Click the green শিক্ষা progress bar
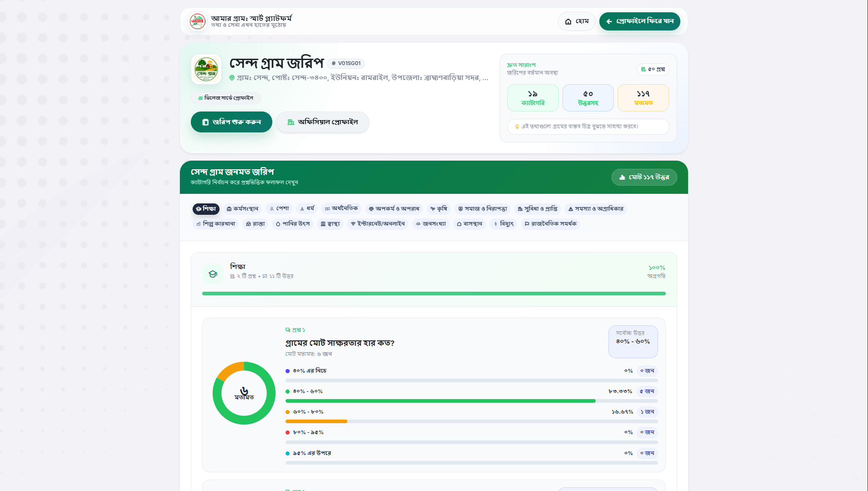 pyautogui.click(x=434, y=294)
